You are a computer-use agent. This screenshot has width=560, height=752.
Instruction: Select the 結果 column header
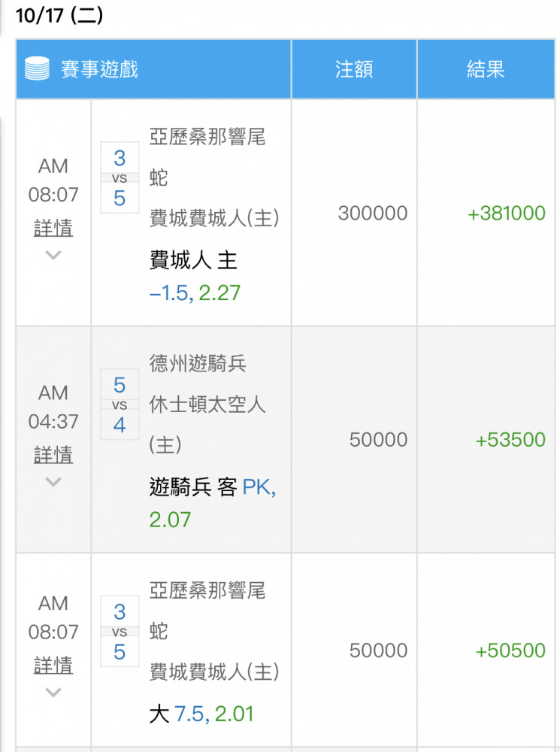[486, 69]
